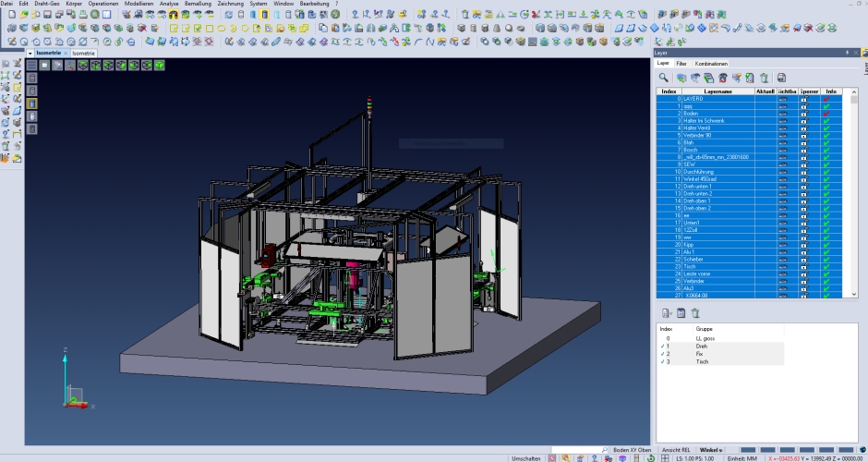Screen dimensions: 868x462
Task: Click the magnifier icon in Layer panel
Action: tap(663, 79)
